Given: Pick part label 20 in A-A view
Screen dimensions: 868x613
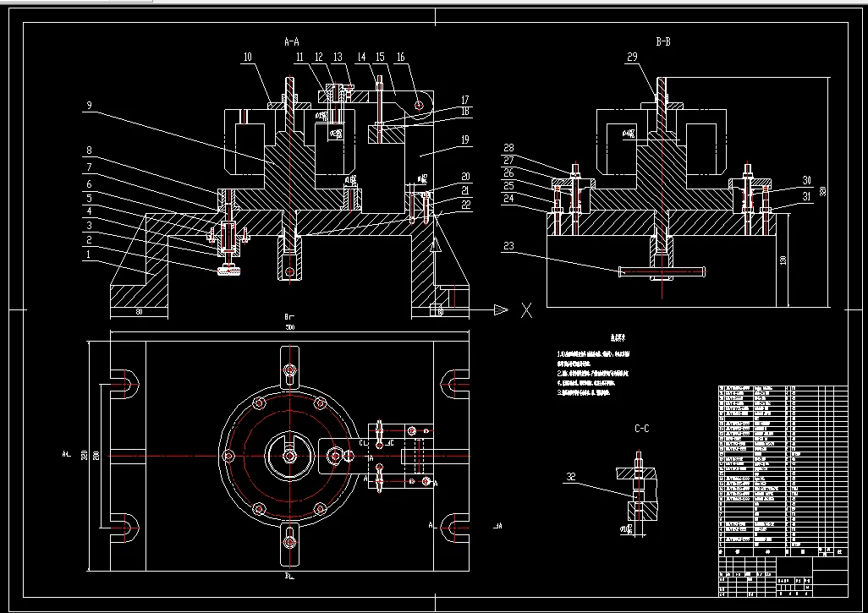Looking at the screenshot, I should tap(465, 177).
